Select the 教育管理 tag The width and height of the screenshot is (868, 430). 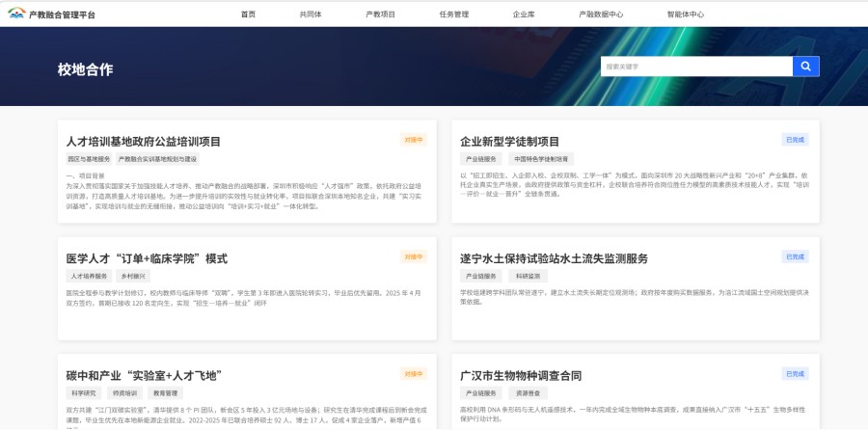[x=165, y=393]
